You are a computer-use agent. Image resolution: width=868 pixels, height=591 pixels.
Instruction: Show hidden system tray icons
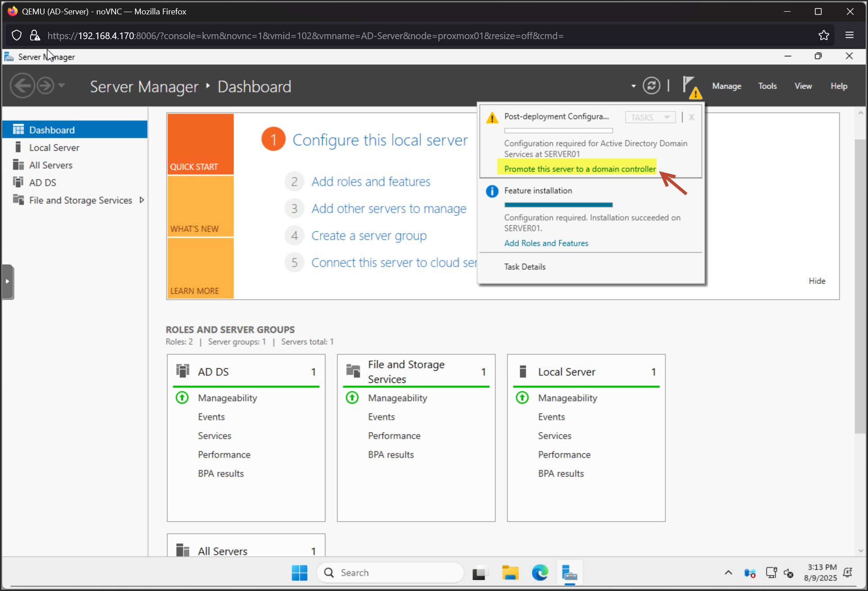(x=728, y=572)
